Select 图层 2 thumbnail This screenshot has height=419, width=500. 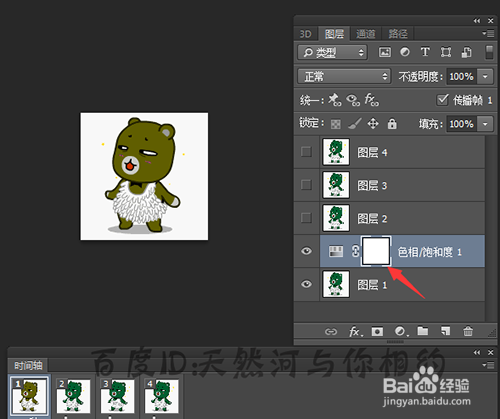point(336,218)
